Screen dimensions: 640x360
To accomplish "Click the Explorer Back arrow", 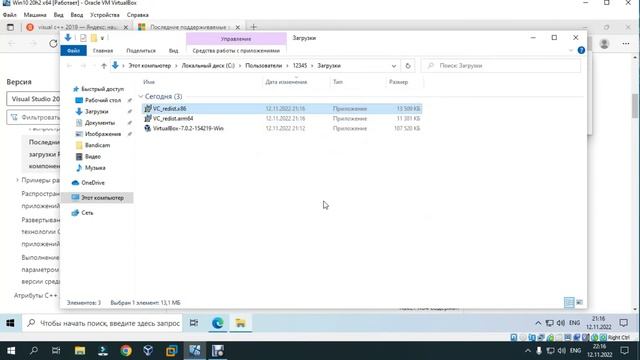I will tap(69, 66).
